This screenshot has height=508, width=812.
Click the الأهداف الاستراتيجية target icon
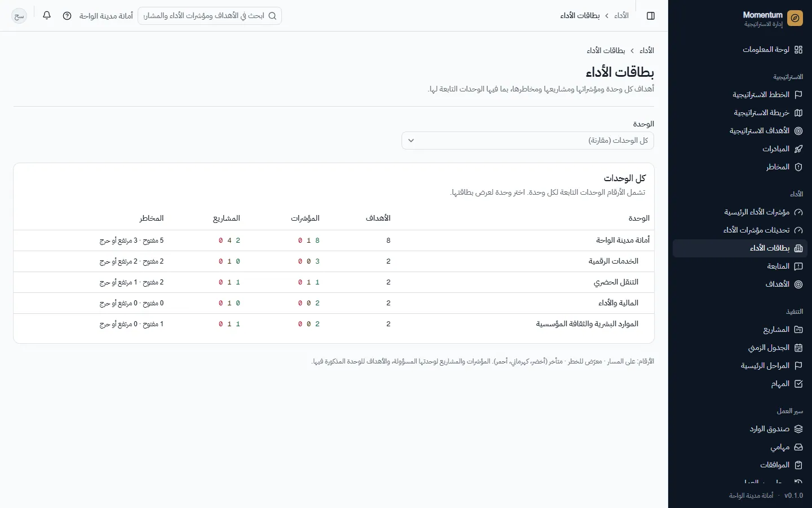click(x=798, y=131)
